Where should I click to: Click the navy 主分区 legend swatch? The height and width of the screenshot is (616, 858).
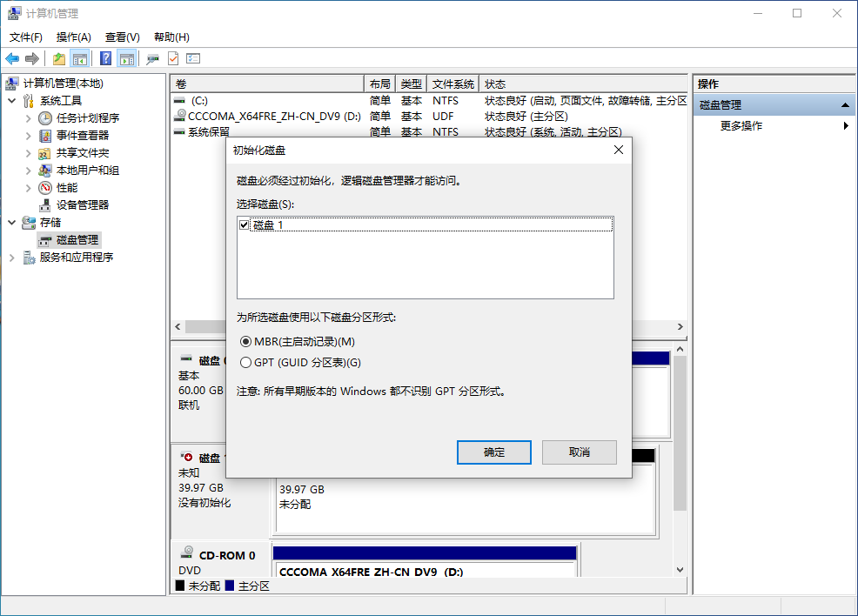pyautogui.click(x=229, y=586)
